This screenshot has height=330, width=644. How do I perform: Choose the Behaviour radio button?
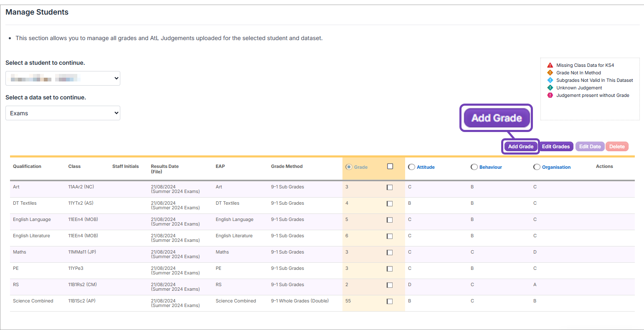click(x=474, y=167)
